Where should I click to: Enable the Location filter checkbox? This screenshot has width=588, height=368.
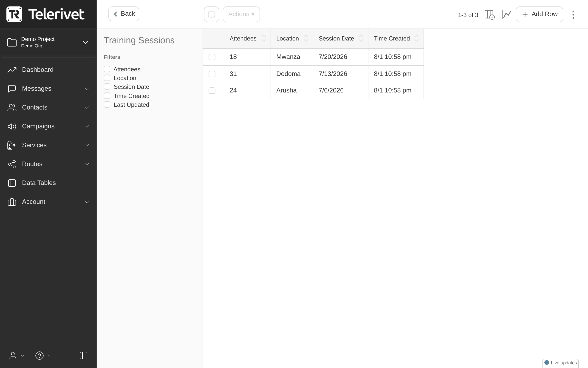(107, 78)
